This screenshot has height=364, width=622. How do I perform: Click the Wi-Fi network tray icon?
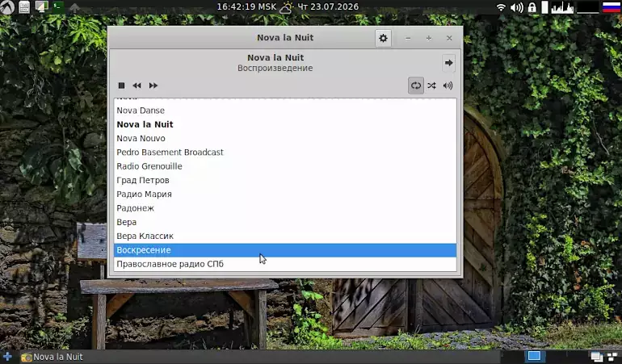[x=502, y=7]
